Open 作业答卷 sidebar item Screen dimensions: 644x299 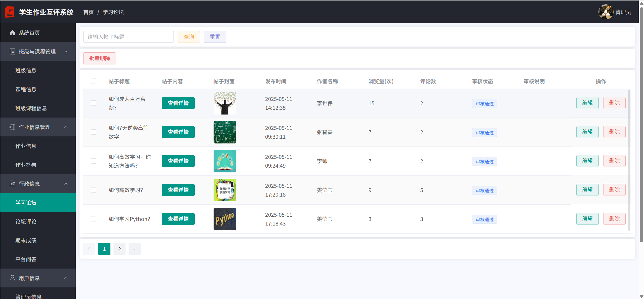pos(26,165)
